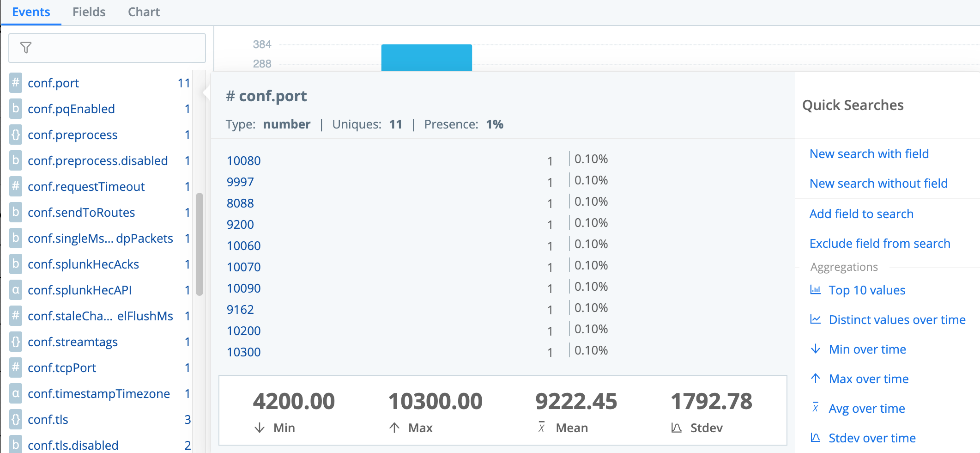This screenshot has height=453, width=980.
Task: Select the conf.tls field in the list
Action: pos(48,419)
